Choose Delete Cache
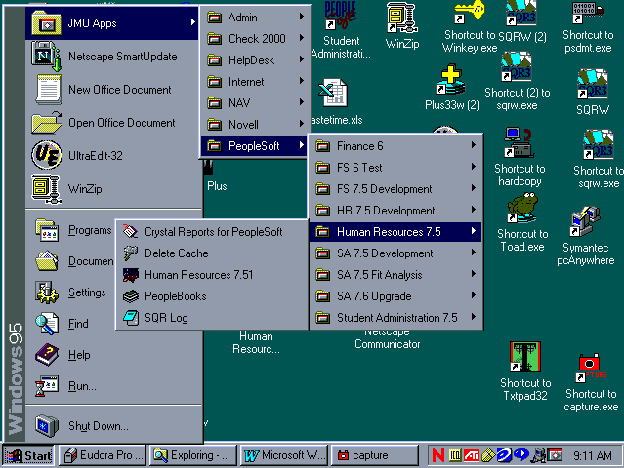The image size is (624, 468). point(213,253)
